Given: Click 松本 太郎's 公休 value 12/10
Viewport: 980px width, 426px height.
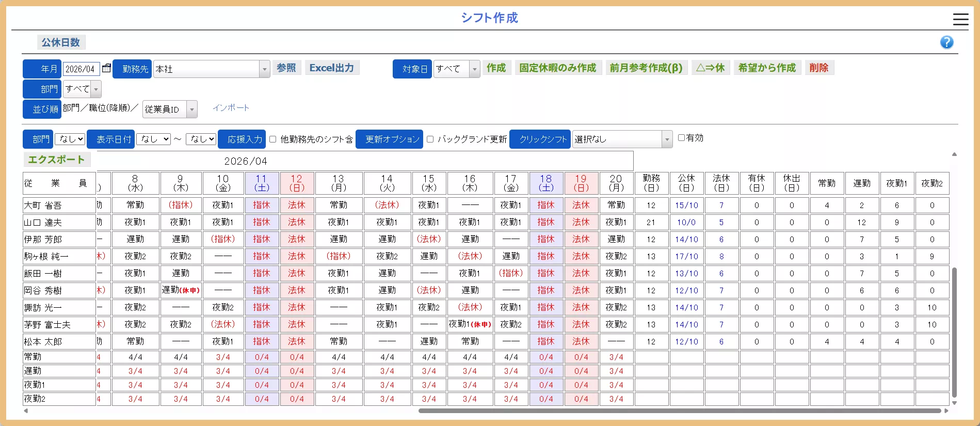Looking at the screenshot, I should click(686, 341).
